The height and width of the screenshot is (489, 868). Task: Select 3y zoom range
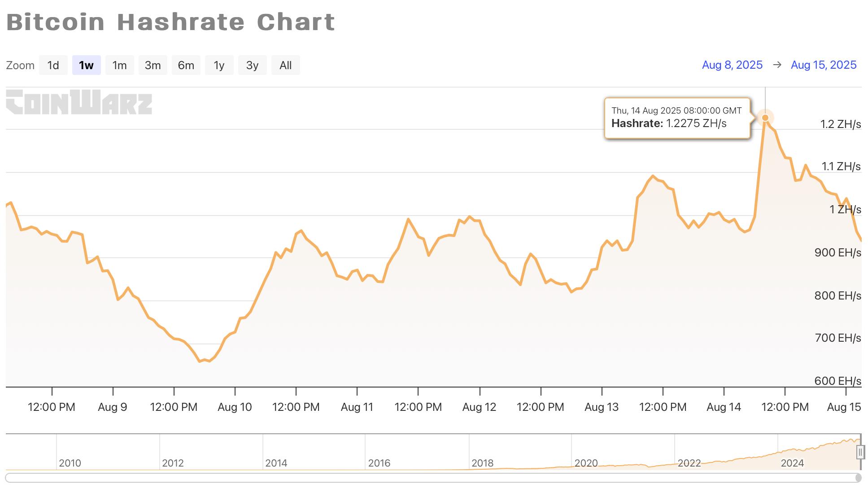pyautogui.click(x=252, y=66)
